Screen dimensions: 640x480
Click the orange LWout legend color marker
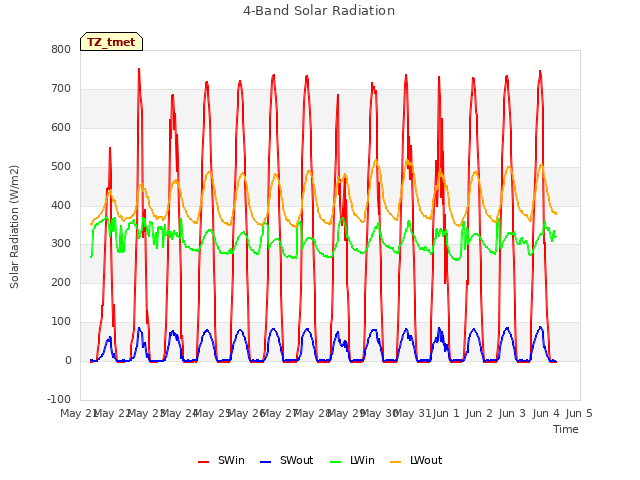(x=396, y=462)
